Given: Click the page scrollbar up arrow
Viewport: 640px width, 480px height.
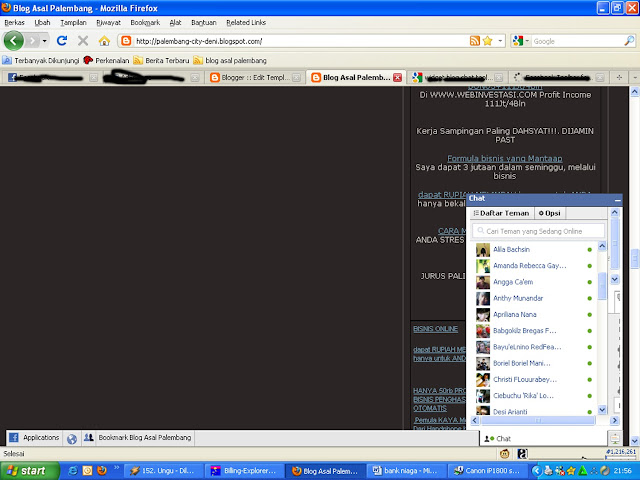Looking at the screenshot, I should 635,92.
